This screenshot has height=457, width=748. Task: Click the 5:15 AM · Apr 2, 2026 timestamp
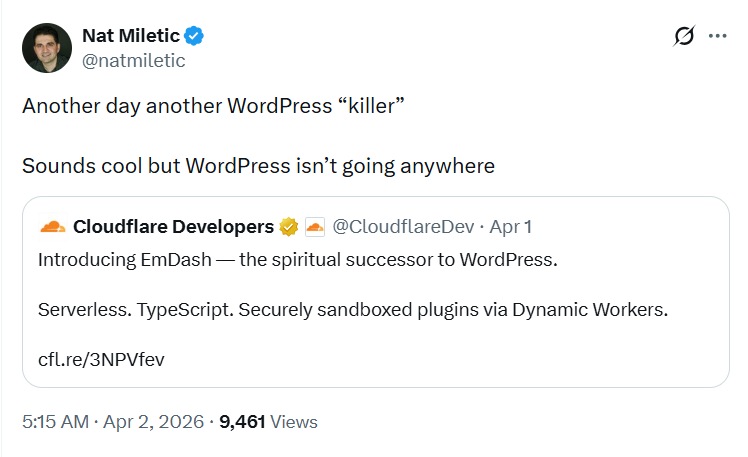(x=112, y=422)
